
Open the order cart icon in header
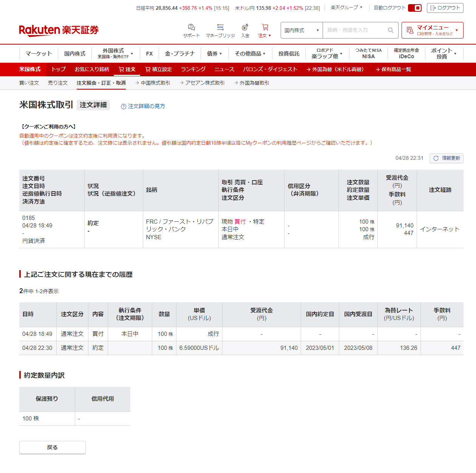[265, 28]
